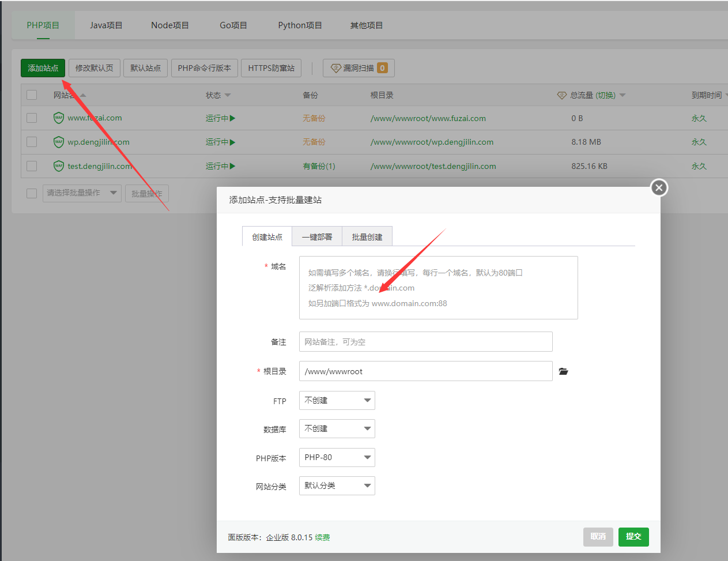Click the 默认站点 button
The height and width of the screenshot is (561, 728).
[146, 68]
